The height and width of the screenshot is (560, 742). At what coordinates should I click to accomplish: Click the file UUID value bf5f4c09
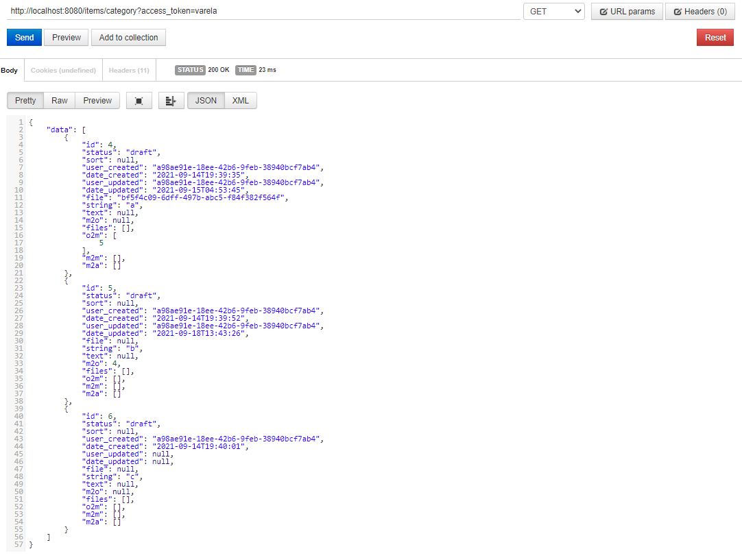tap(202, 197)
